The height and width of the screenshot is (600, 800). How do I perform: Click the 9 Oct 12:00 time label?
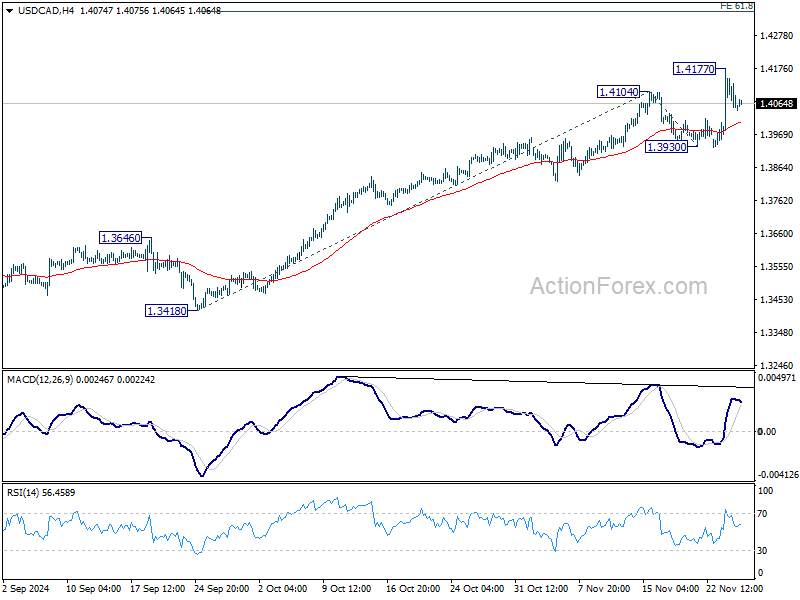[347, 589]
